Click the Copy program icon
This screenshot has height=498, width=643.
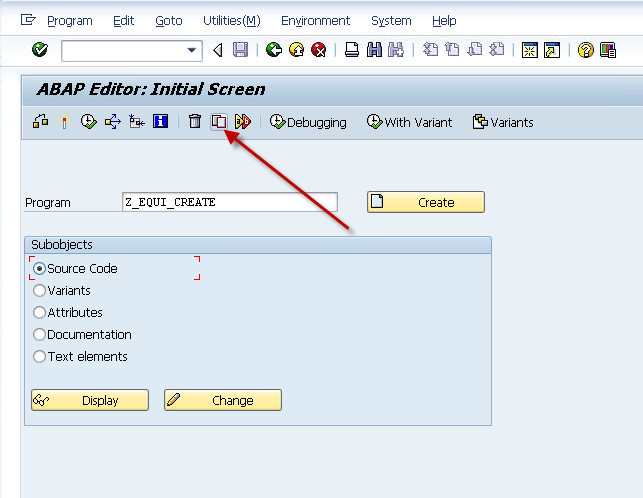point(219,122)
